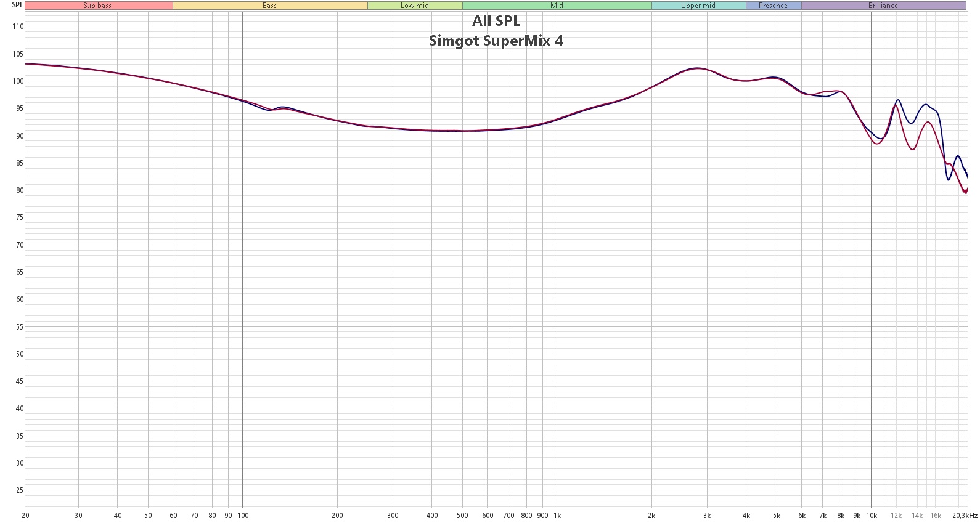Select the 85 dB SPL axis label

(x=20, y=163)
